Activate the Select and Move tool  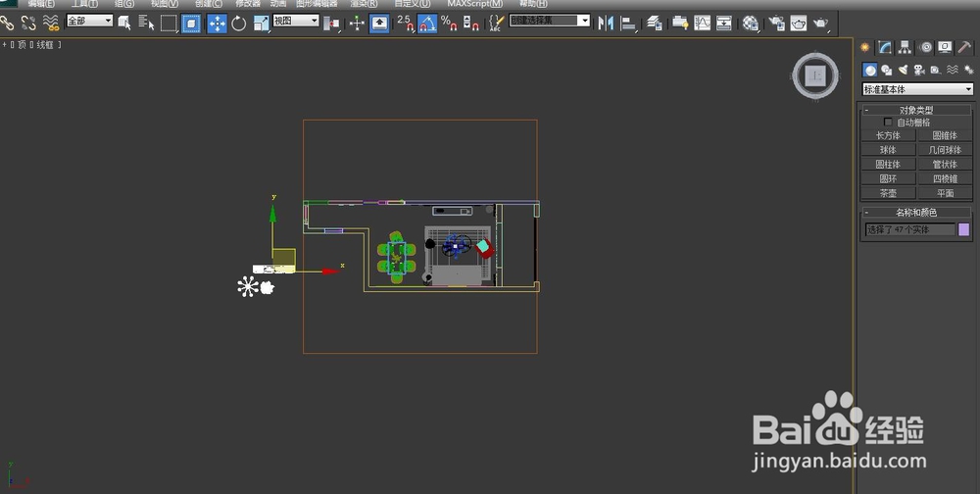(x=217, y=24)
